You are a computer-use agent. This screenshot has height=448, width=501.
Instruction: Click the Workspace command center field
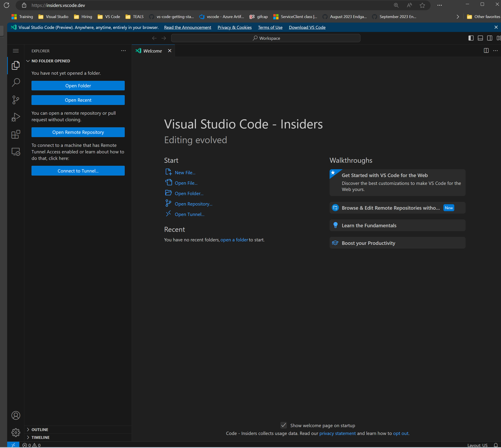click(266, 38)
